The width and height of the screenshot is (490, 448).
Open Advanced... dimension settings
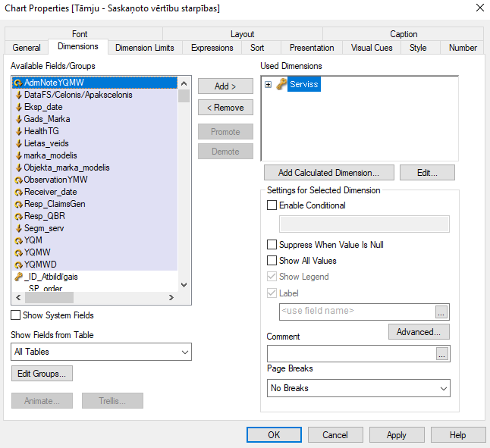pyautogui.click(x=419, y=331)
